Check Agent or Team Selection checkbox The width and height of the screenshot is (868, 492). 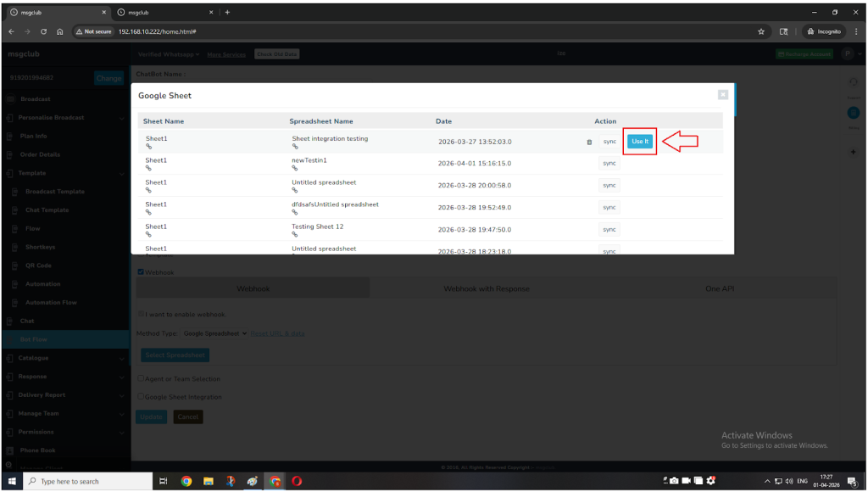click(x=141, y=379)
